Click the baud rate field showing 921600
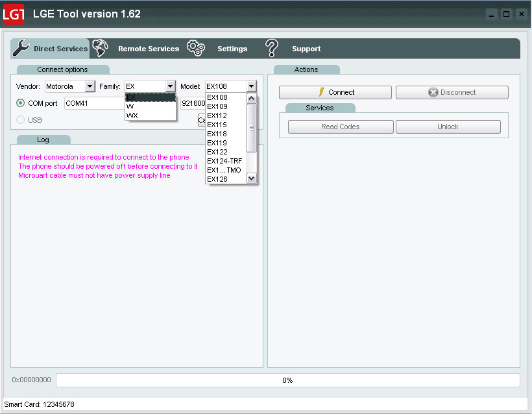The image size is (532, 414). (193, 103)
